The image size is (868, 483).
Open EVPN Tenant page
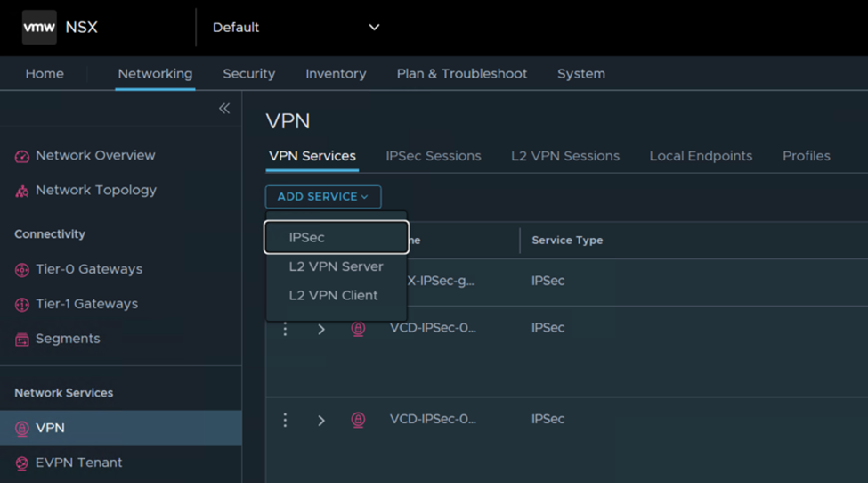78,463
